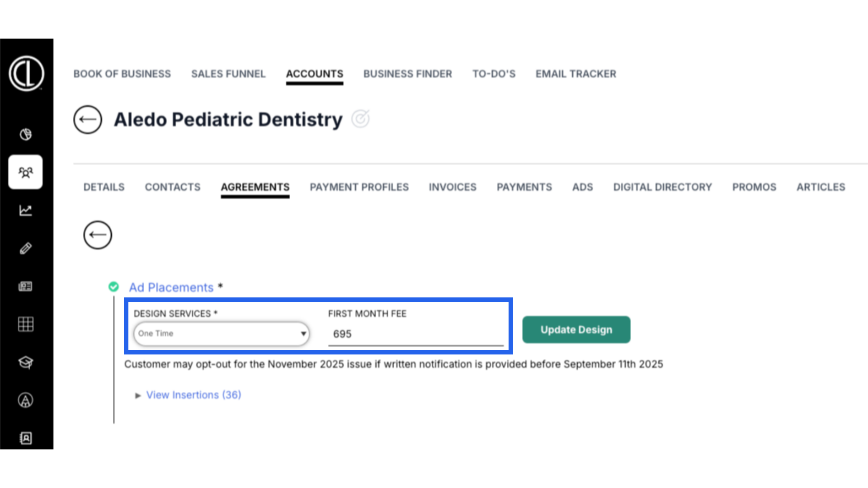868x488 pixels.
Task: Open the Design Services dropdown
Action: pyautogui.click(x=222, y=334)
